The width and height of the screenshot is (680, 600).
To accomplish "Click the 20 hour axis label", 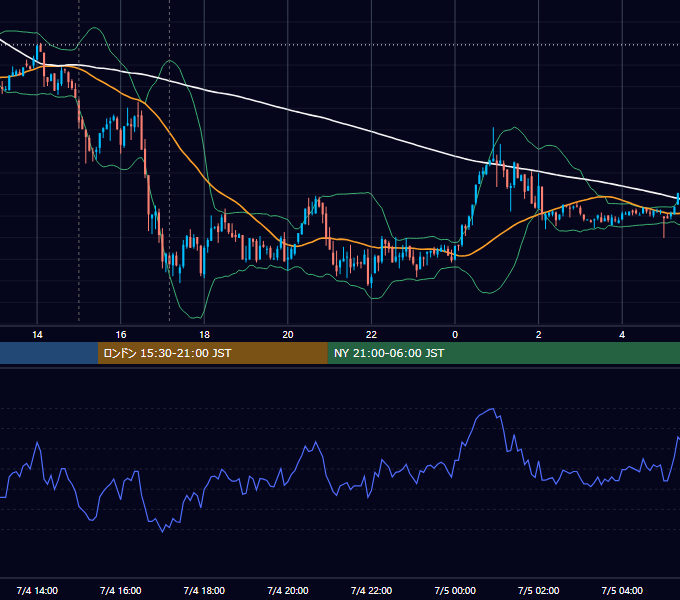I will pos(288,335).
